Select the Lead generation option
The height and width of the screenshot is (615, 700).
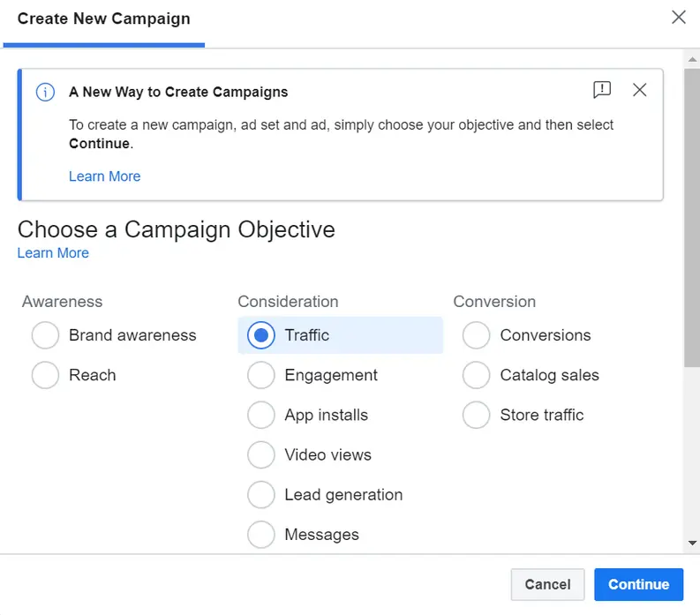click(x=261, y=495)
